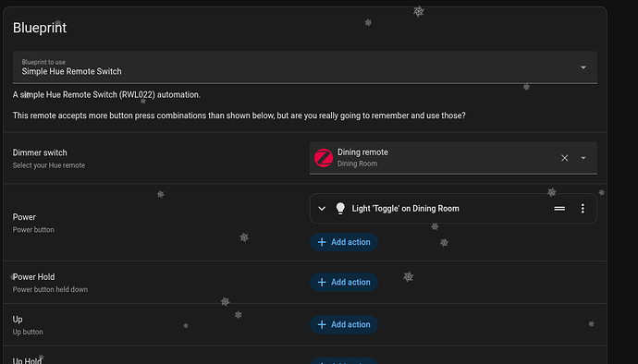Click the 'Dimmer switch' label

[x=40, y=152]
